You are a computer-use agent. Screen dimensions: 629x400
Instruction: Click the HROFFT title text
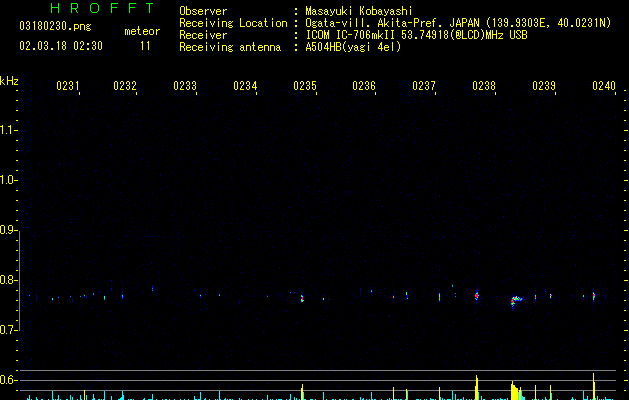click(x=102, y=8)
